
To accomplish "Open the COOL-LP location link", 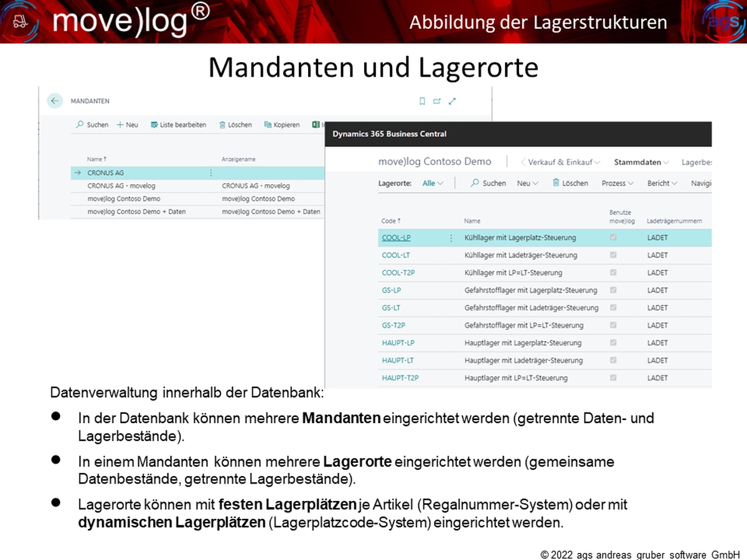I will point(396,238).
